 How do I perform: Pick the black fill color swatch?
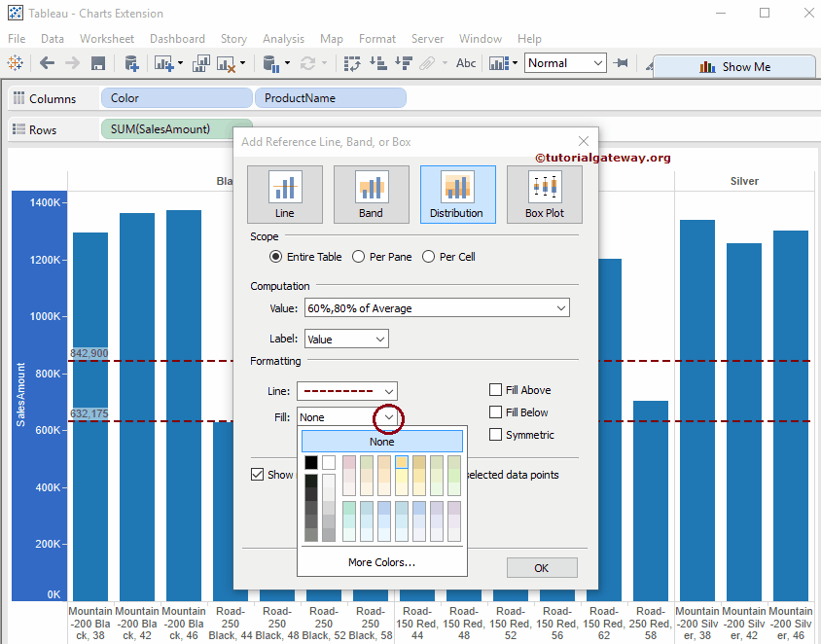[311, 462]
